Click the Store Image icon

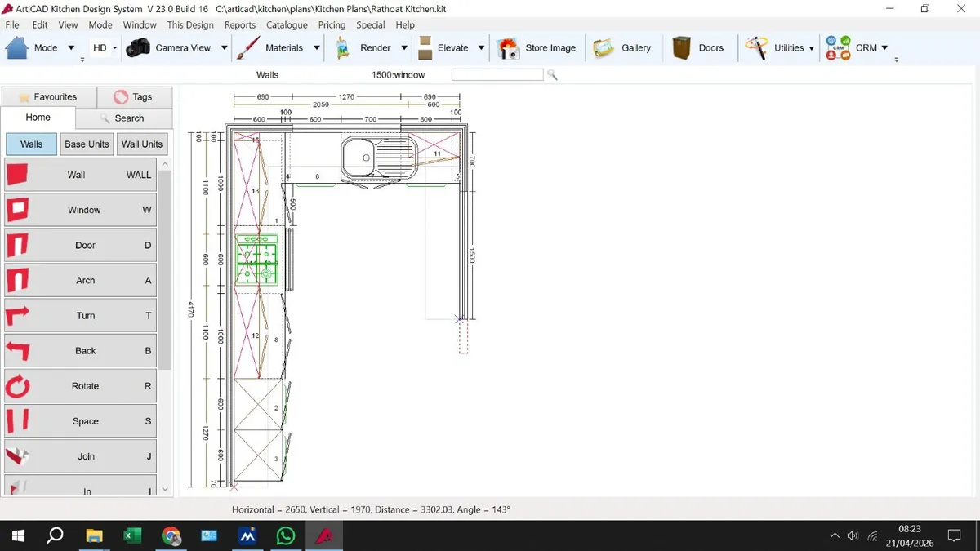508,47
